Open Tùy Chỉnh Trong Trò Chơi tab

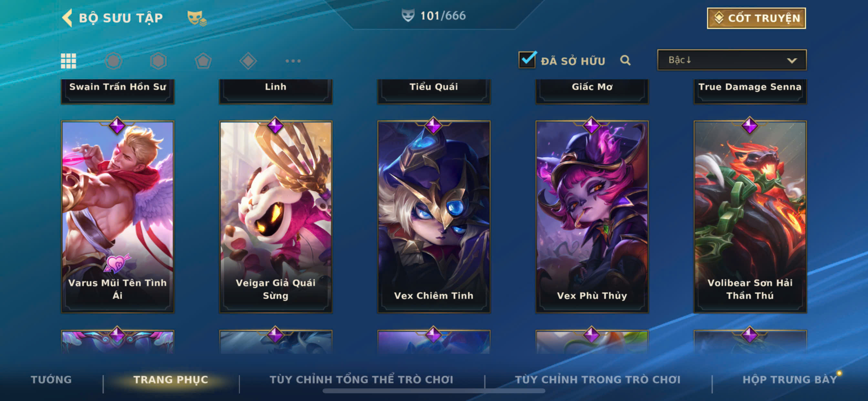[598, 379]
